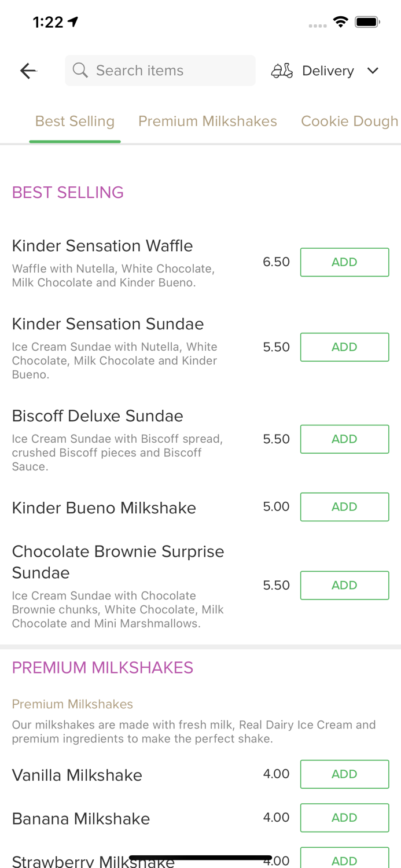Viewport: 401px width, 868px height.
Task: View Kinder Sensation Waffle item details
Action: (102, 245)
